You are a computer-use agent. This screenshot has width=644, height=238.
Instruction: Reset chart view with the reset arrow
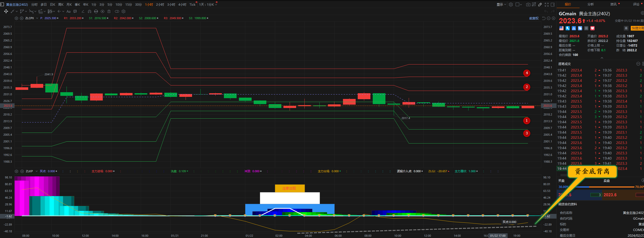(544, 18)
